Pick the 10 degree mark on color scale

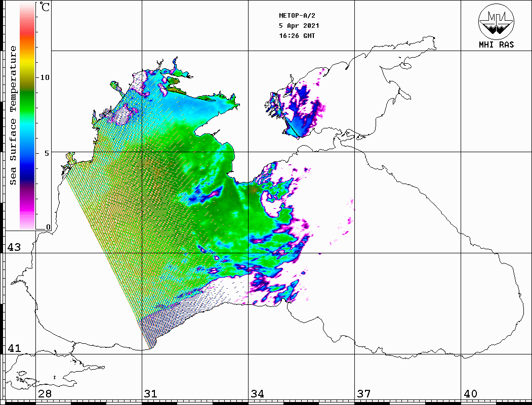(x=45, y=77)
